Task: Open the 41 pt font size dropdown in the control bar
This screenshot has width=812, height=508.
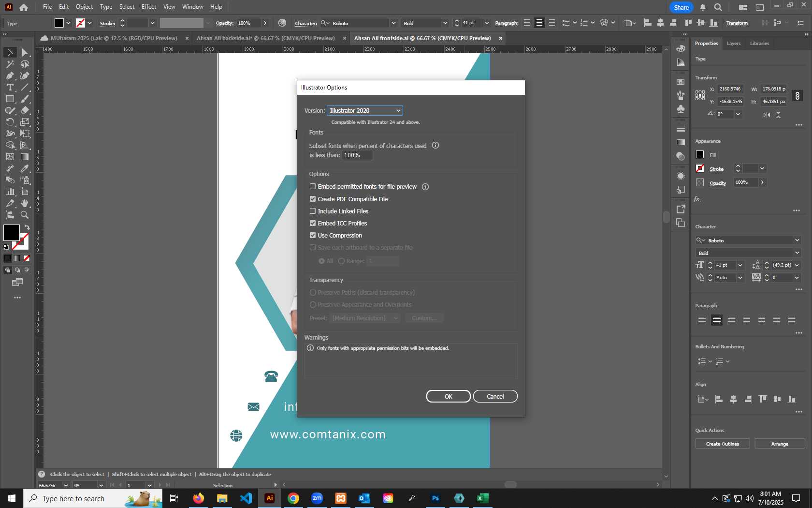Action: point(487,23)
